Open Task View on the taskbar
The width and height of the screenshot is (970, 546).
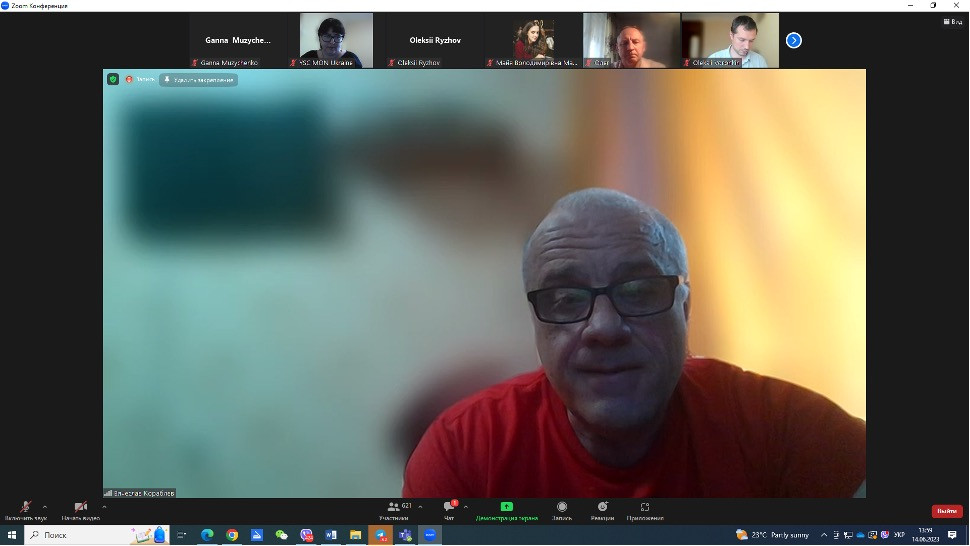coord(182,535)
